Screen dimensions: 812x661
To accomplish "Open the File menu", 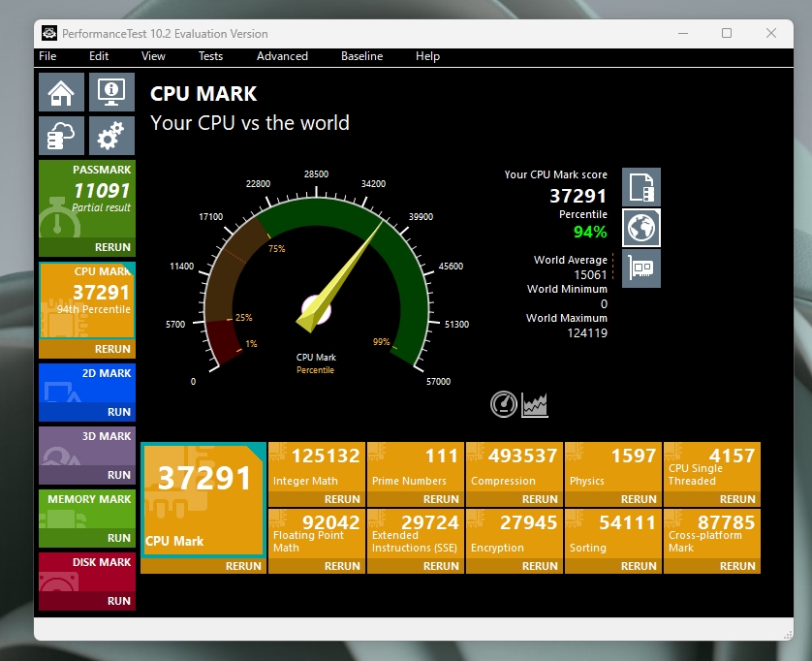I will pyautogui.click(x=47, y=56).
